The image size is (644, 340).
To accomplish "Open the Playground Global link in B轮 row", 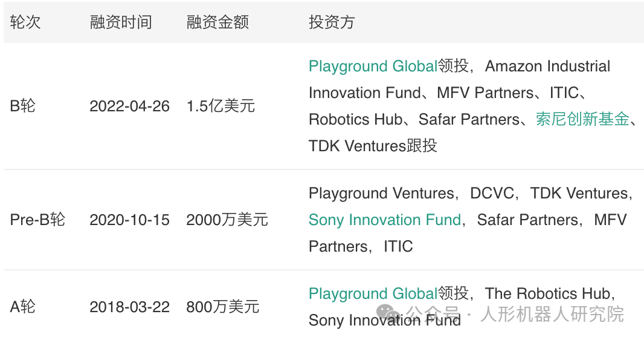I will click(373, 66).
